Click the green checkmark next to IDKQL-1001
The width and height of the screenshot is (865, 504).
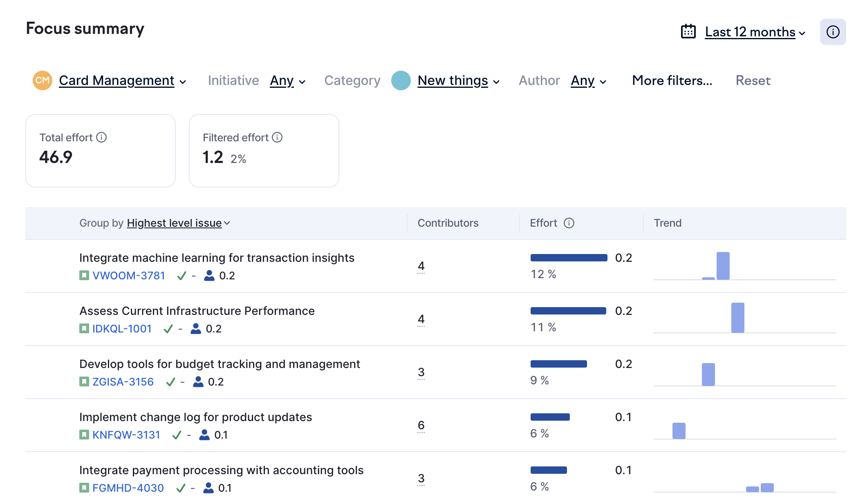[x=168, y=329]
